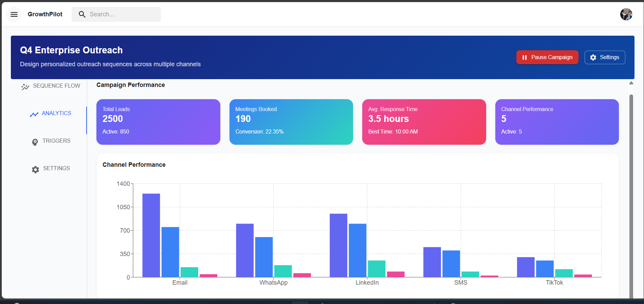This screenshot has height=304, width=644.
Task: Click 'Active: 850' text
Action: pyautogui.click(x=116, y=132)
